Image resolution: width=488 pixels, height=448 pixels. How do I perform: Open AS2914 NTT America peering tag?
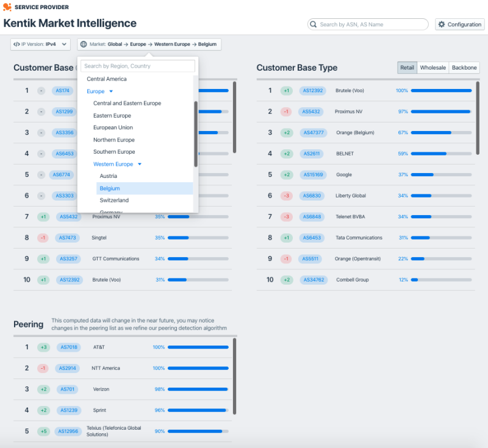tap(68, 368)
